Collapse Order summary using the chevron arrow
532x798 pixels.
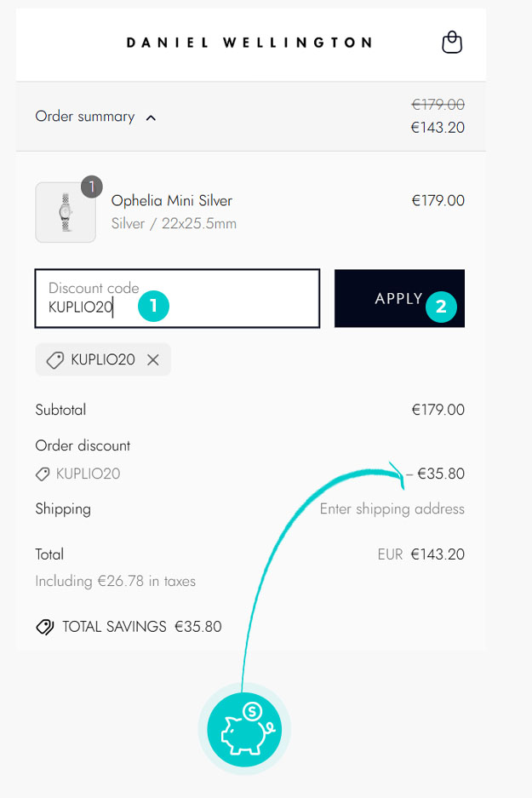[151, 118]
